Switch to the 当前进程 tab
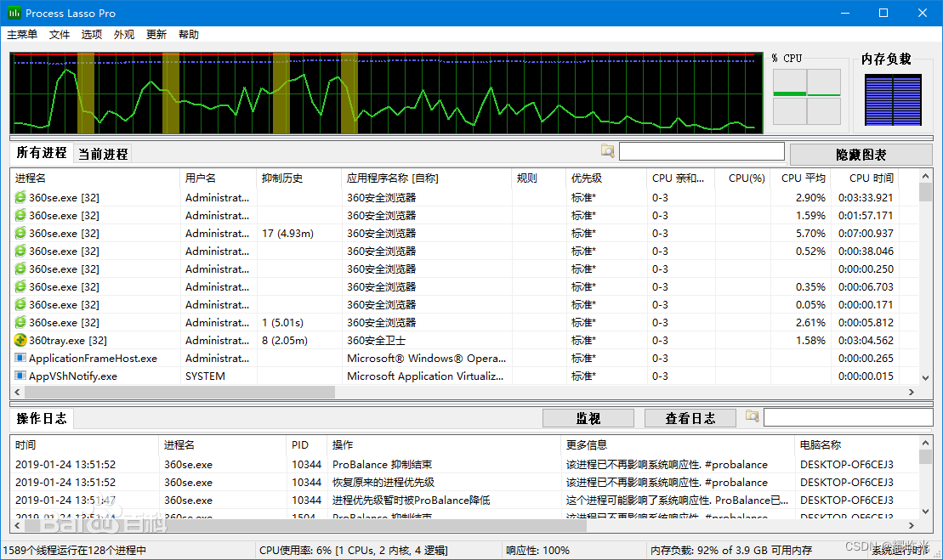Viewport: 943px width, 560px height. click(x=103, y=155)
